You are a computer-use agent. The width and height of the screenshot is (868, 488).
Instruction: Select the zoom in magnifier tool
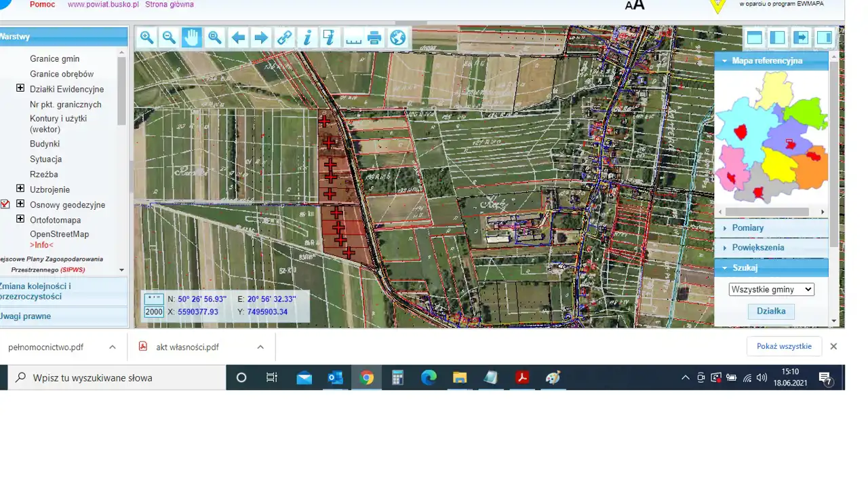tap(146, 38)
